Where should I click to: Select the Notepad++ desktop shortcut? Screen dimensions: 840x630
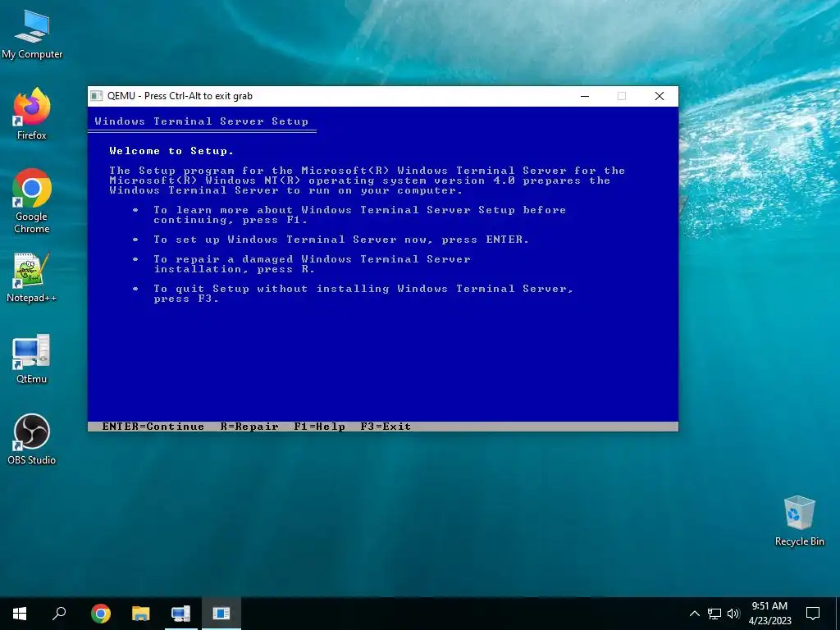tap(32, 277)
